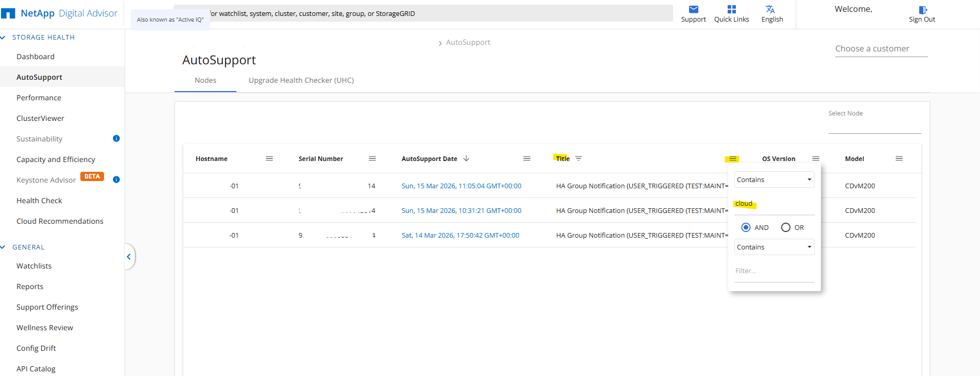Open the Serial Number column menu icon
Viewport: 980px width, 376px height.
(x=372, y=158)
